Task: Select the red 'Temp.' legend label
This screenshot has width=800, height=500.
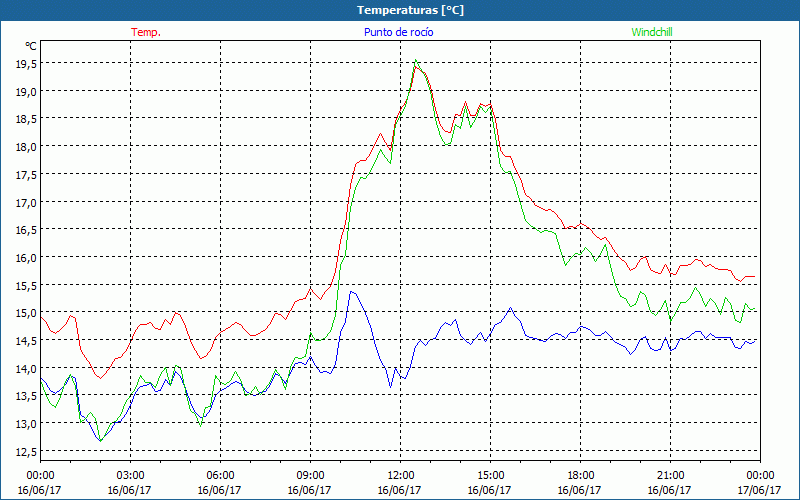Action: [146, 32]
